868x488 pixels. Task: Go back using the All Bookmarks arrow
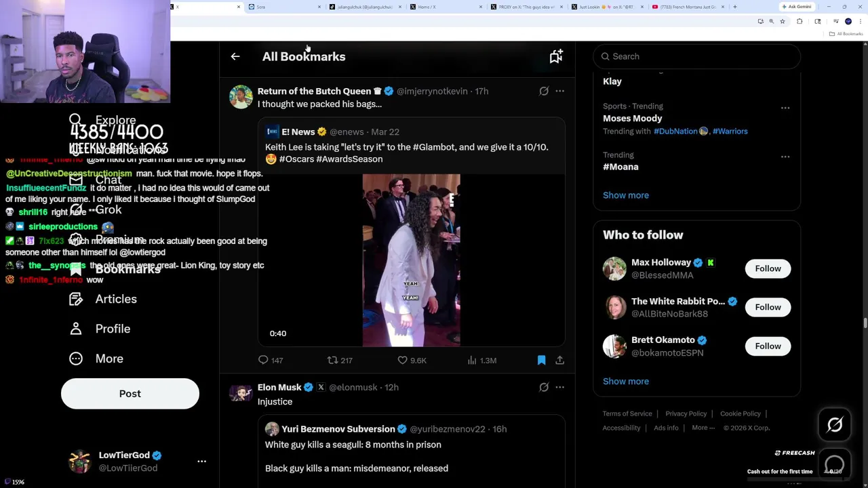point(235,57)
